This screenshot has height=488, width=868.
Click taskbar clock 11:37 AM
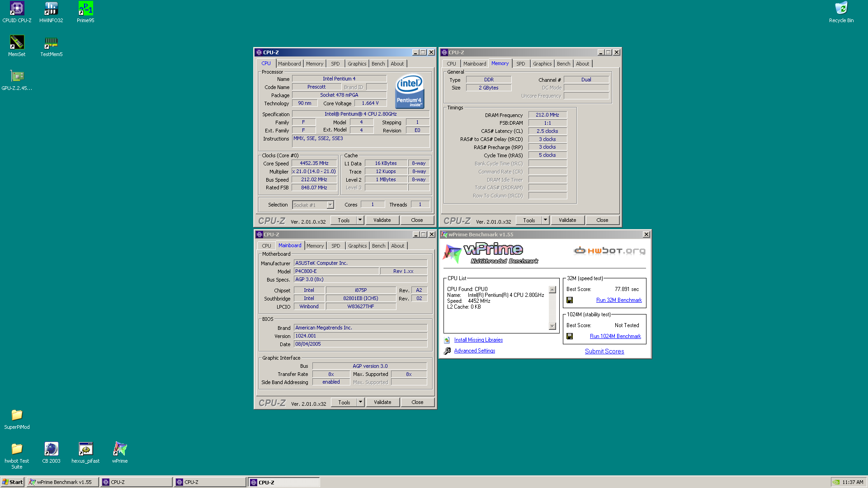pos(853,482)
